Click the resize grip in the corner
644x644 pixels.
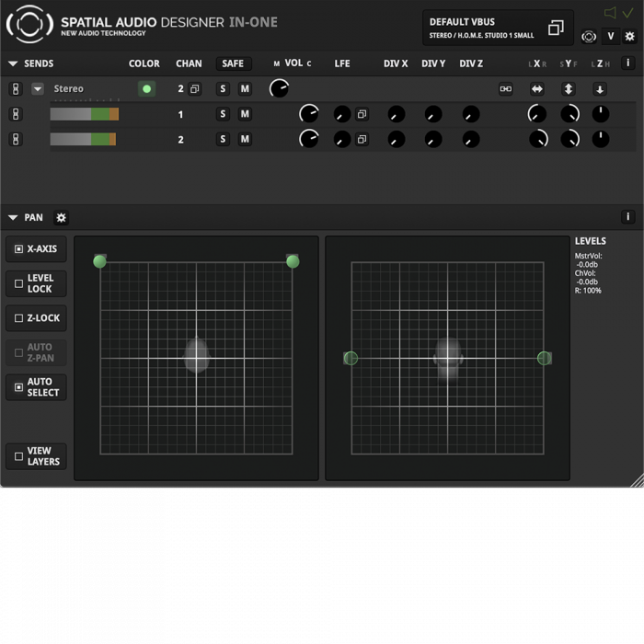pyautogui.click(x=637, y=480)
